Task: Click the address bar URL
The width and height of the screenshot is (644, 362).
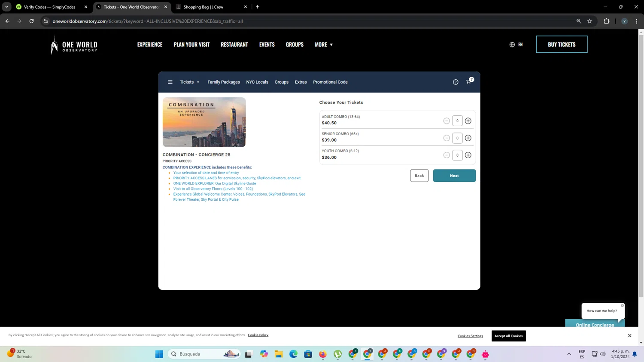Action: [x=148, y=21]
